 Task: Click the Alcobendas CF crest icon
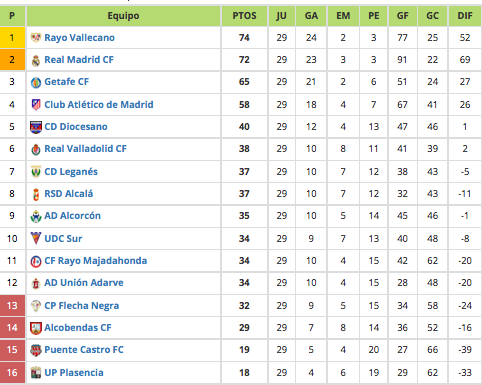[x=36, y=328]
